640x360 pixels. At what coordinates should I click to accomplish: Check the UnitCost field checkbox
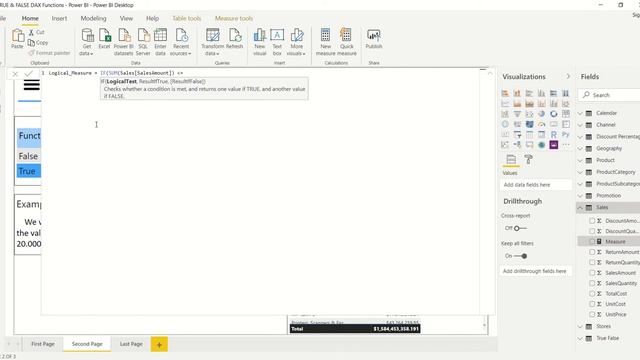[x=592, y=304]
